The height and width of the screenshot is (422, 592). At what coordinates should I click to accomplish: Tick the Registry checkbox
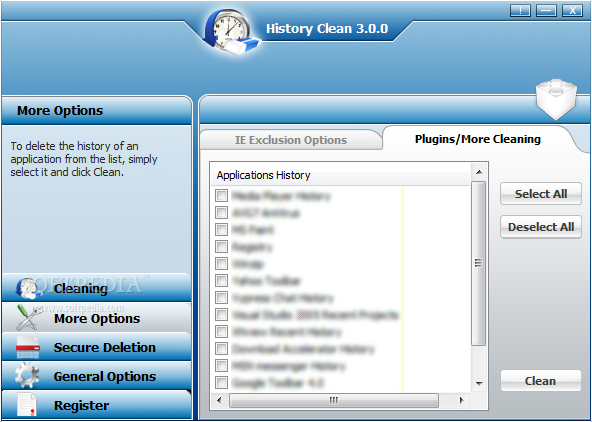click(x=222, y=246)
